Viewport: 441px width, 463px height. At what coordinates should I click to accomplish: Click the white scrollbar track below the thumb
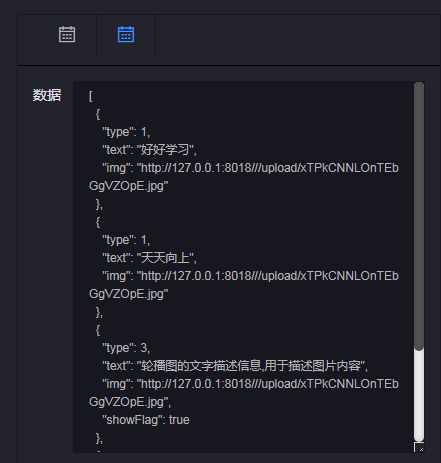coord(419,395)
